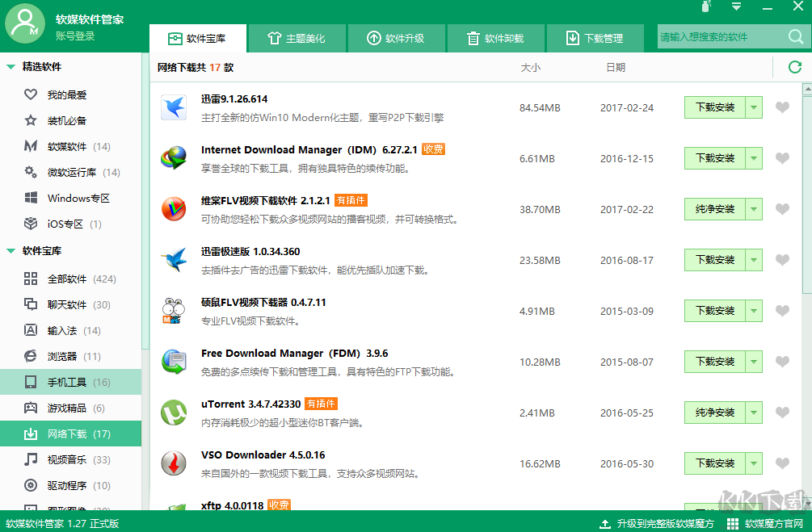The image size is (812, 532).
Task: Open Windows专区 category
Action: 70,199
